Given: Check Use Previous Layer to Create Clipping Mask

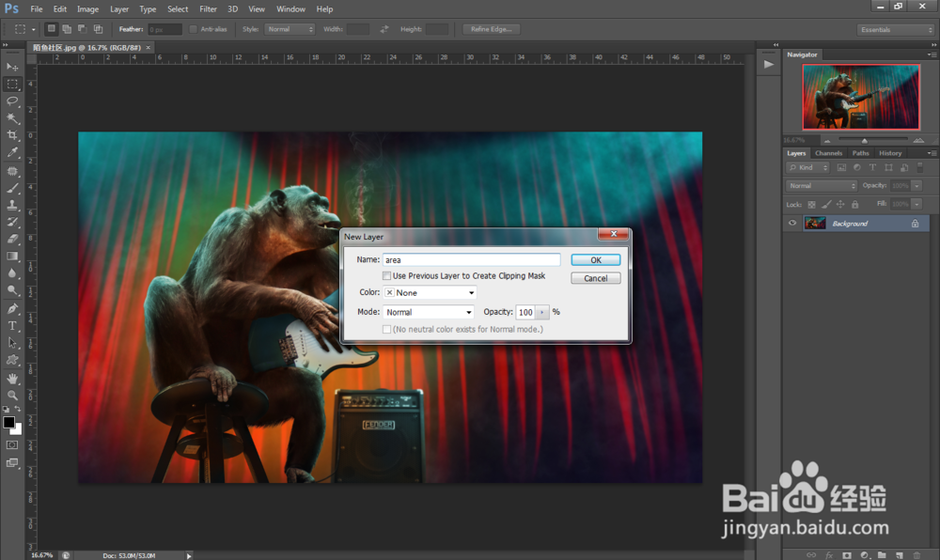Looking at the screenshot, I should tap(386, 276).
